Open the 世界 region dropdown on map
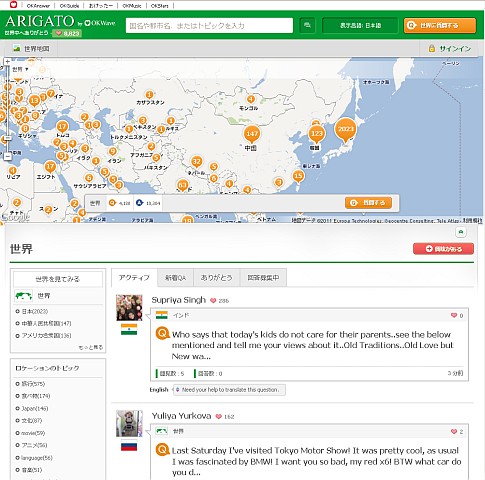The image size is (485, 480). pos(20,69)
